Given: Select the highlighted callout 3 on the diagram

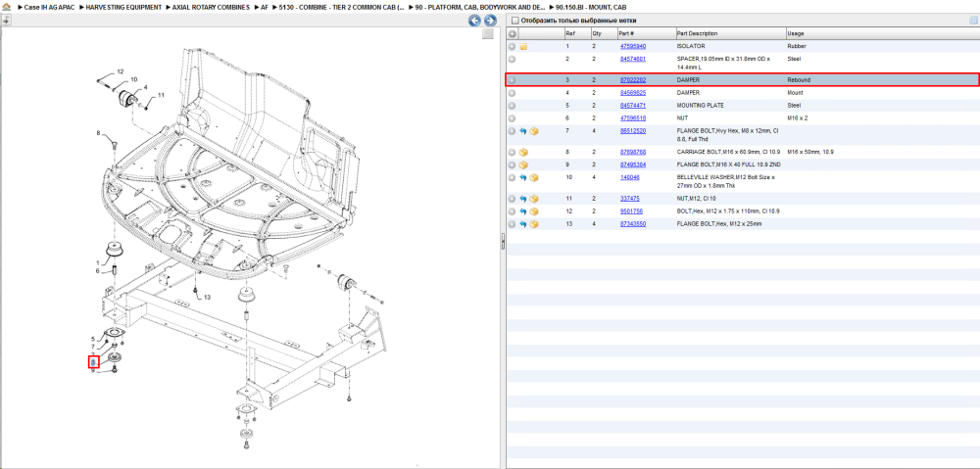Looking at the screenshot, I should [x=93, y=361].
